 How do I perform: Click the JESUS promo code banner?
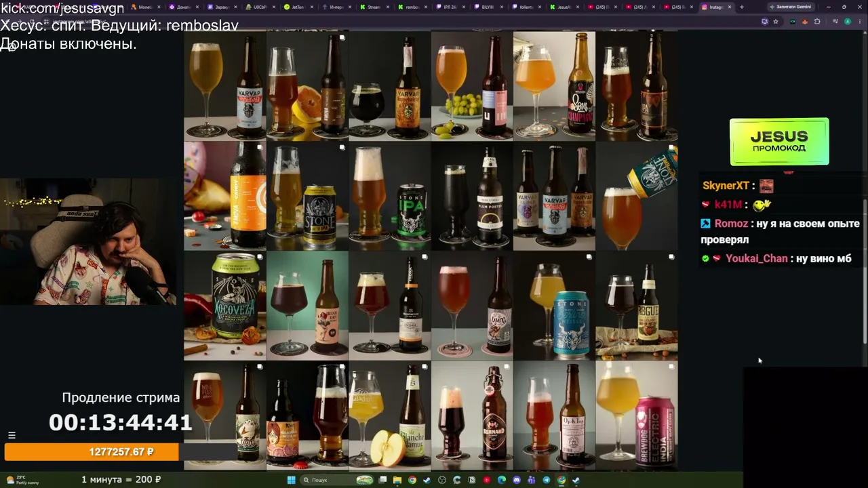[x=779, y=142]
